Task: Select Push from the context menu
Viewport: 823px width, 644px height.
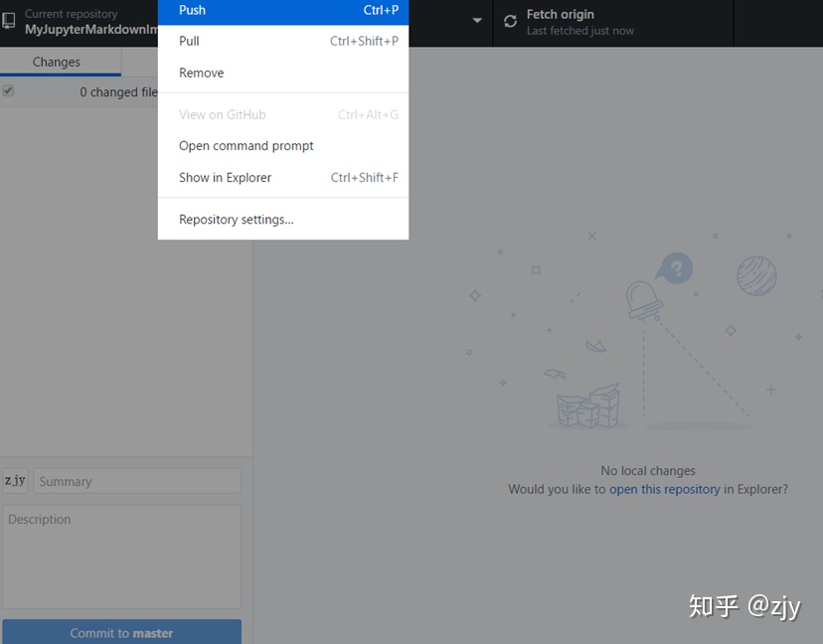Action: point(248,10)
